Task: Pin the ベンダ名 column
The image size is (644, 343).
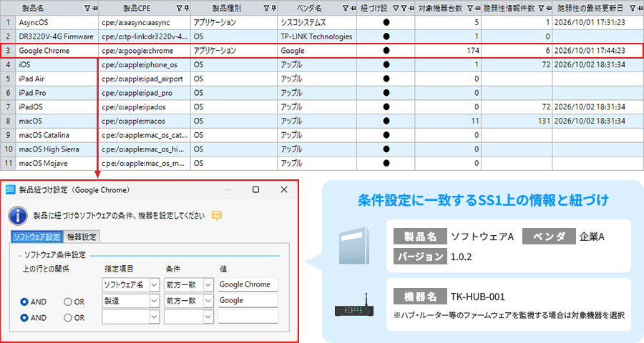Action: point(353,8)
